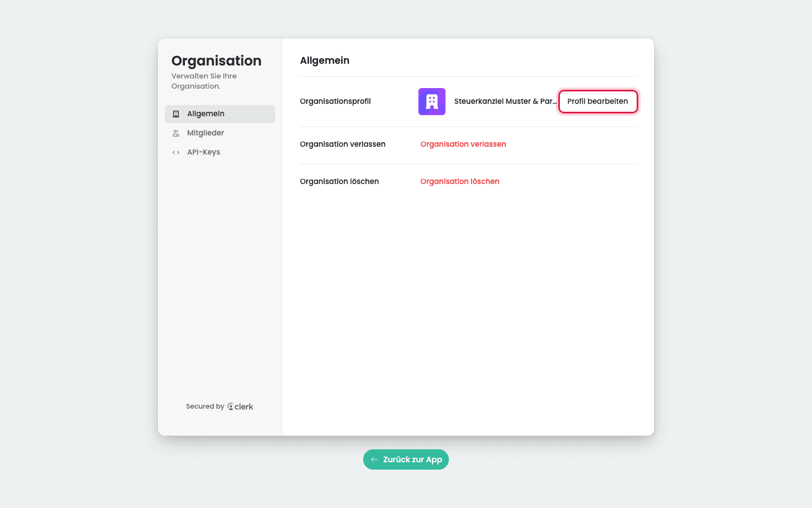The width and height of the screenshot is (812, 508).
Task: Click the Organisation sidebar title
Action: [x=217, y=61]
